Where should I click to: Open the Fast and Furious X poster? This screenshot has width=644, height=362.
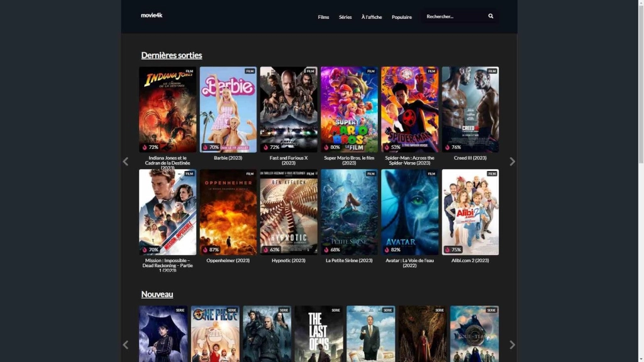[288, 109]
